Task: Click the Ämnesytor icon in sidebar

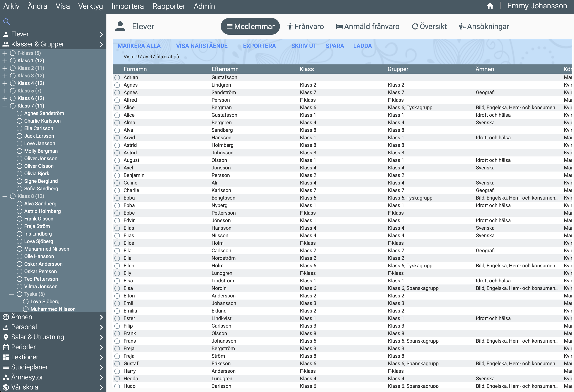Action: pos(6,377)
